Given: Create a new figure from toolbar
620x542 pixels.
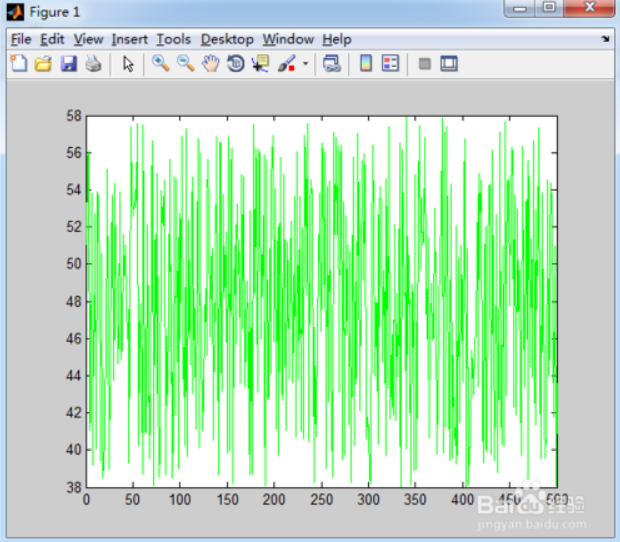Looking at the screenshot, I should (19, 64).
